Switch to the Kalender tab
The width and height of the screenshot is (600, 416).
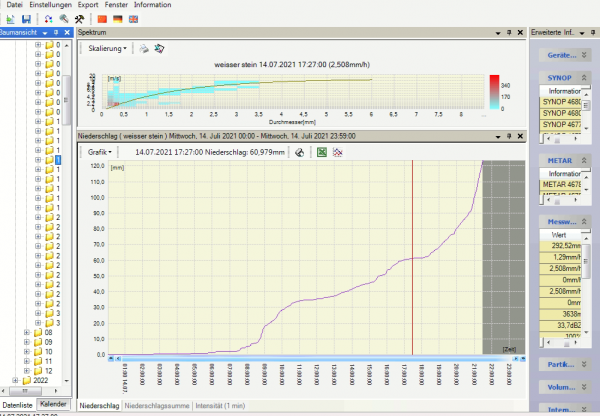54,403
